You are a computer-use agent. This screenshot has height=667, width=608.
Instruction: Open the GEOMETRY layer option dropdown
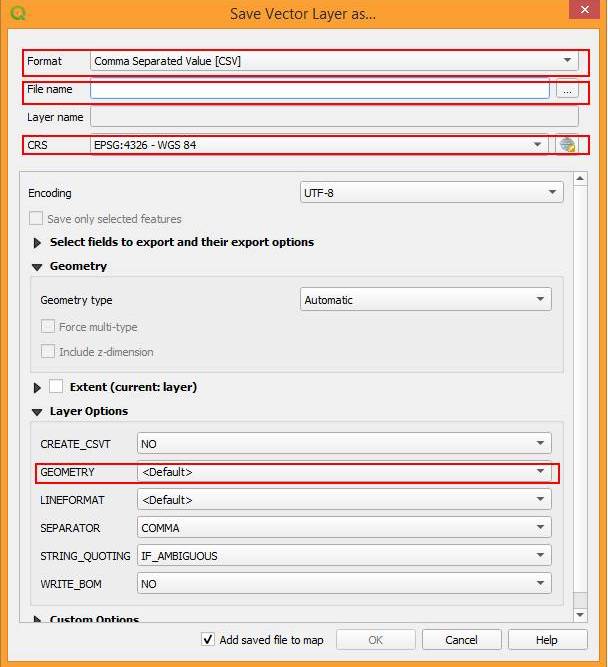point(344,472)
